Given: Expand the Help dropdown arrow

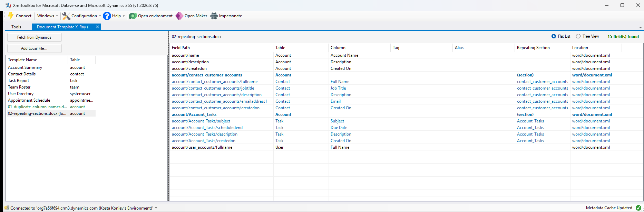Looking at the screenshot, I should click(x=124, y=16).
